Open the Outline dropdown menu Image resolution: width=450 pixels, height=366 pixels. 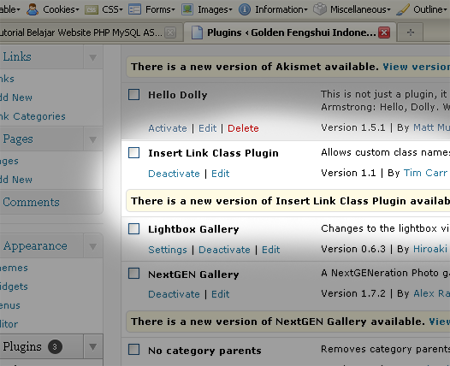430,10
